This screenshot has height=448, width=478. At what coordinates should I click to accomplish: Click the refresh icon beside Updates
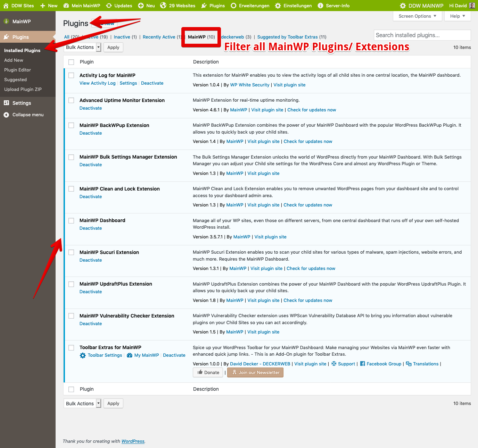pyautogui.click(x=109, y=6)
